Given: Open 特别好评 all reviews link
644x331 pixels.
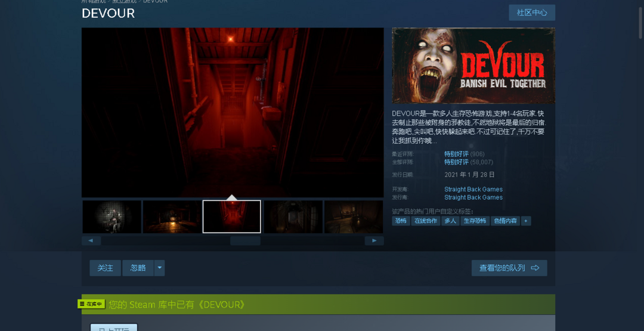Looking at the screenshot, I should (456, 162).
